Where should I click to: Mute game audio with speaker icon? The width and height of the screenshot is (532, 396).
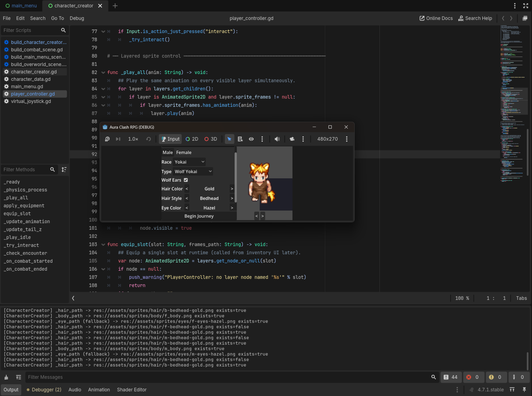tap(277, 139)
